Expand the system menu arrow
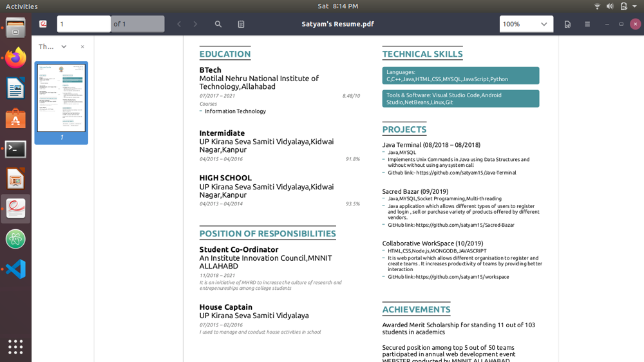The image size is (644, 362). click(x=635, y=6)
